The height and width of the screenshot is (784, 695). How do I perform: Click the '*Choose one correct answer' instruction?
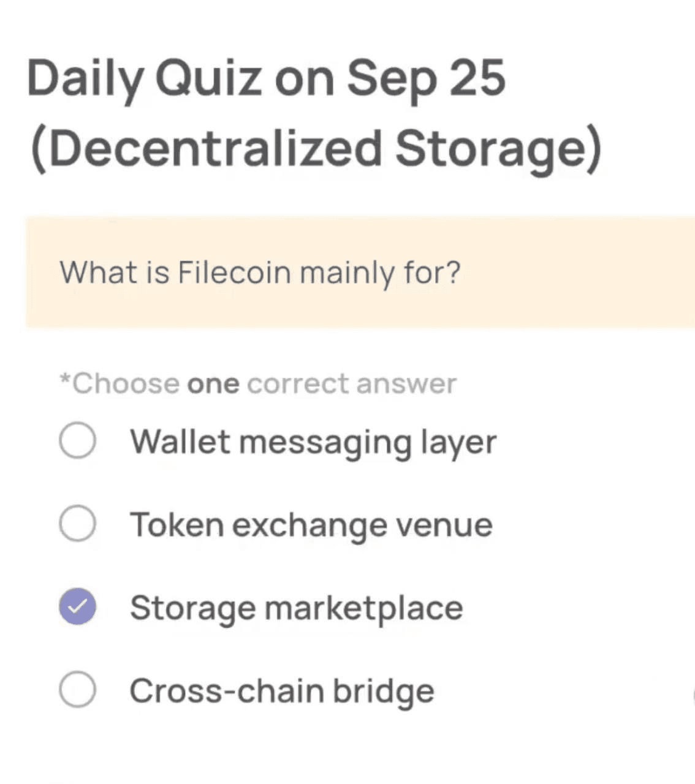(x=258, y=384)
